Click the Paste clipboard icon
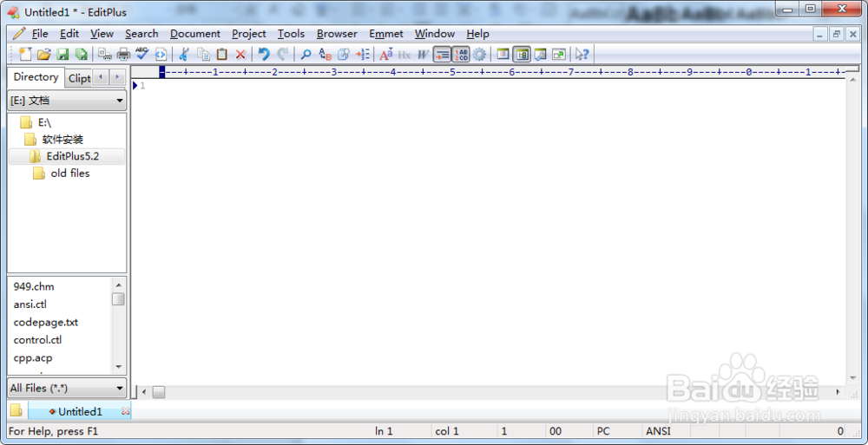 pyautogui.click(x=222, y=55)
